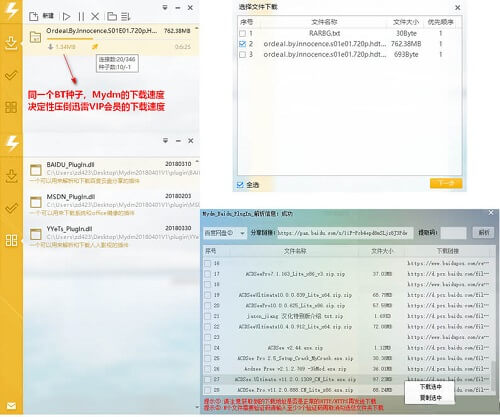Click 序号 column header in file selection dialog
Screen dimensions: 500x417
pos(247,22)
